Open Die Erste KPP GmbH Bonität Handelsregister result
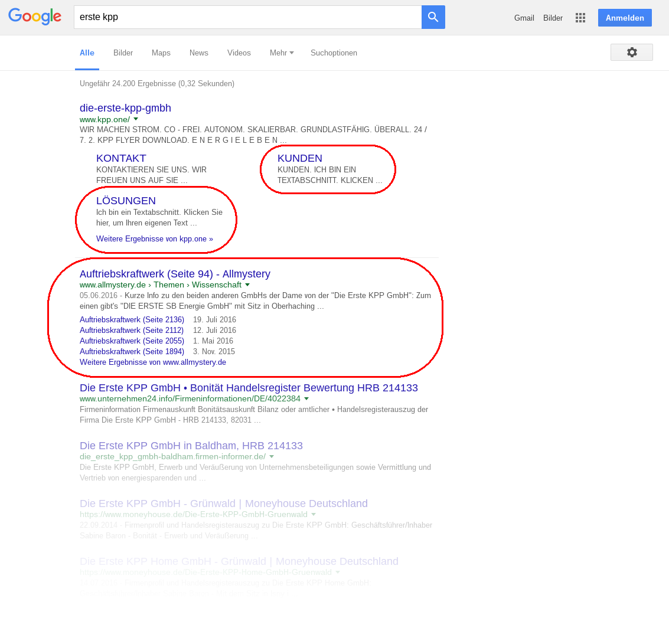Image resolution: width=669 pixels, height=644 pixels. coord(249,388)
